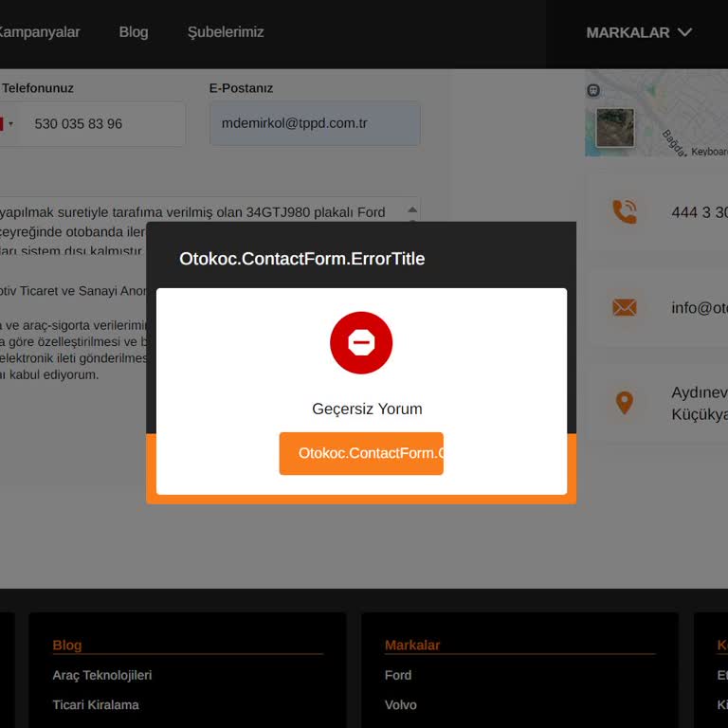Click the message textarea scroll-up arrow
Screen dimensions: 728x728
coord(412,209)
